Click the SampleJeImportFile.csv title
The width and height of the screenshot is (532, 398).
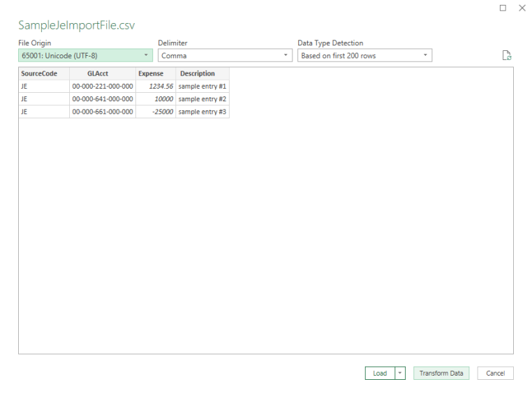click(x=77, y=25)
